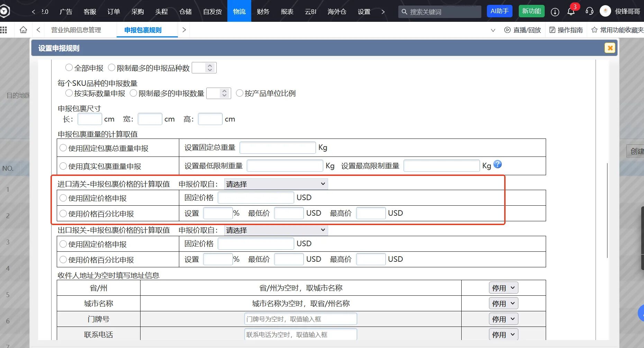The width and height of the screenshot is (644, 348).
Task: Switch to the 营业执照信息管理 tab
Action: [76, 30]
